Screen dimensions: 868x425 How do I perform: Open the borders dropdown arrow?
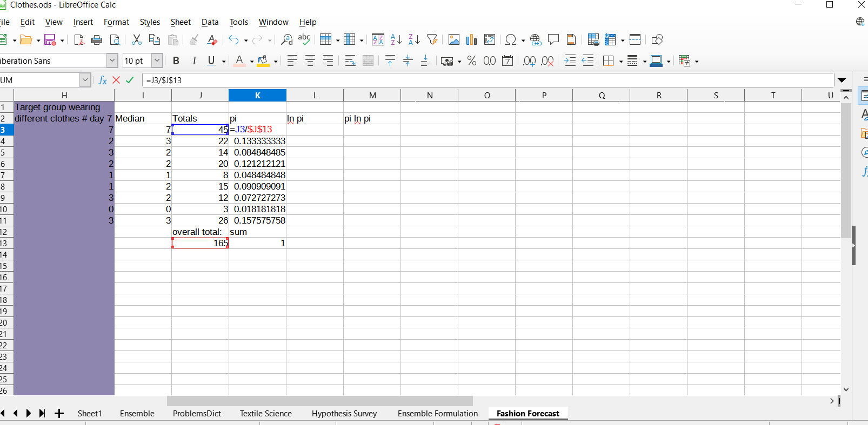pyautogui.click(x=621, y=62)
